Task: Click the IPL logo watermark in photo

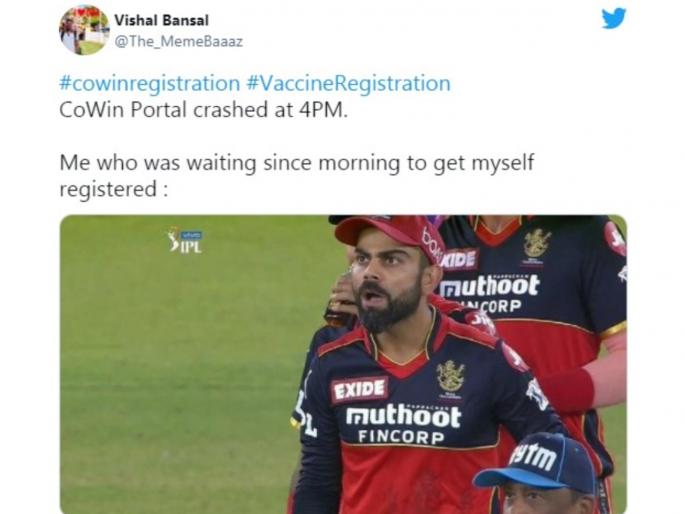Action: (x=185, y=241)
